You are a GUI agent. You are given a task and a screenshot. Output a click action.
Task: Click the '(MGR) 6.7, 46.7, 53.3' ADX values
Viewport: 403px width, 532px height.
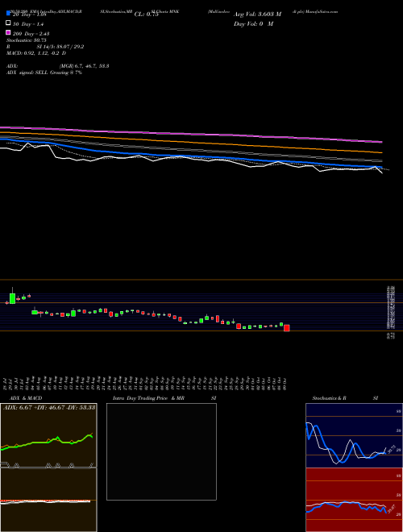coord(84,66)
